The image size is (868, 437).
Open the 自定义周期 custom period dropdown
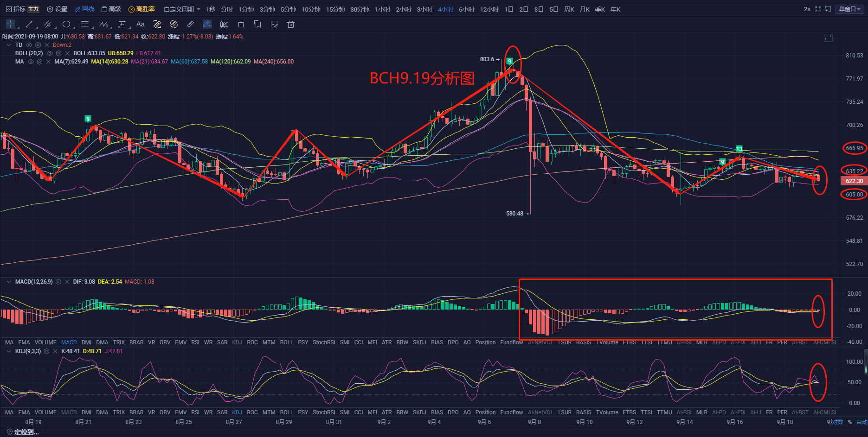click(182, 9)
